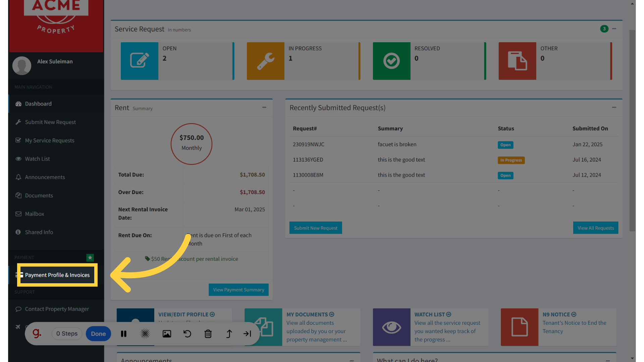
Task: Collapse the What can I do here panel
Action: tap(608, 360)
